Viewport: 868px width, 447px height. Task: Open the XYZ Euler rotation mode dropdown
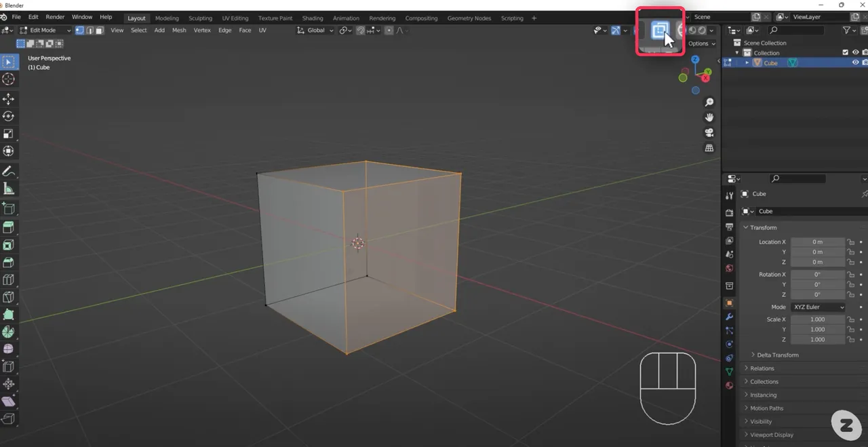click(x=818, y=307)
